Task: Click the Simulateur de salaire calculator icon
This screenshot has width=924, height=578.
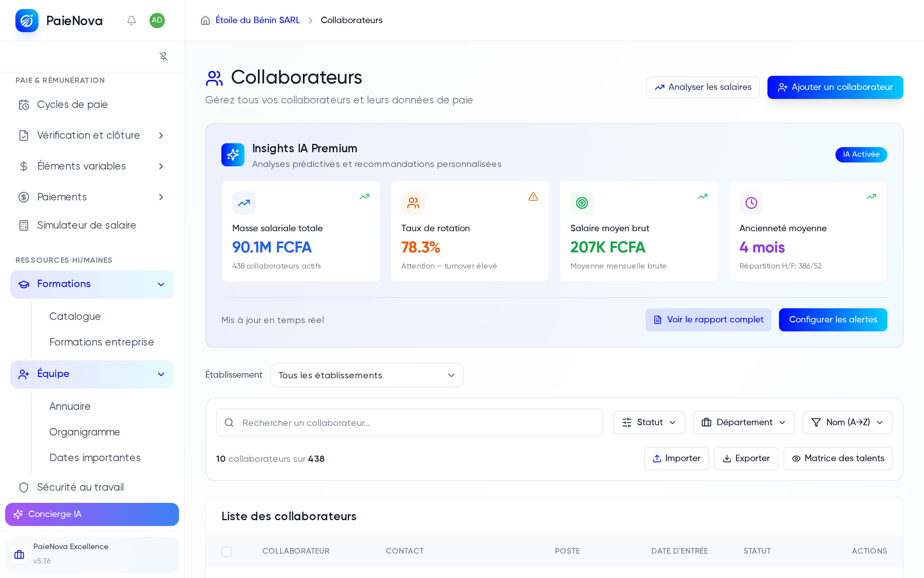Action: click(24, 225)
